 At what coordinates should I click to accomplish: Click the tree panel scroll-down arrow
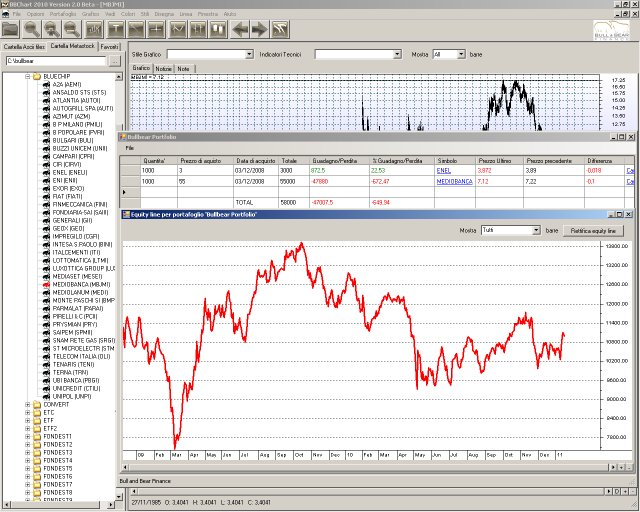pos(119,497)
